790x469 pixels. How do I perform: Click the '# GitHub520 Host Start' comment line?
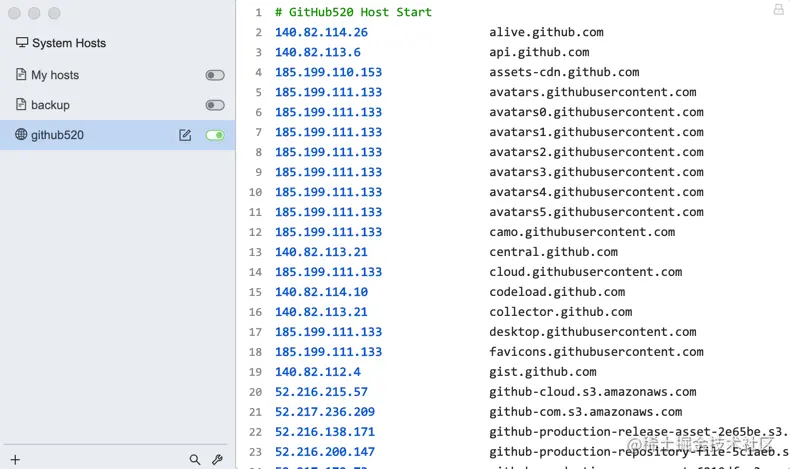coord(353,12)
